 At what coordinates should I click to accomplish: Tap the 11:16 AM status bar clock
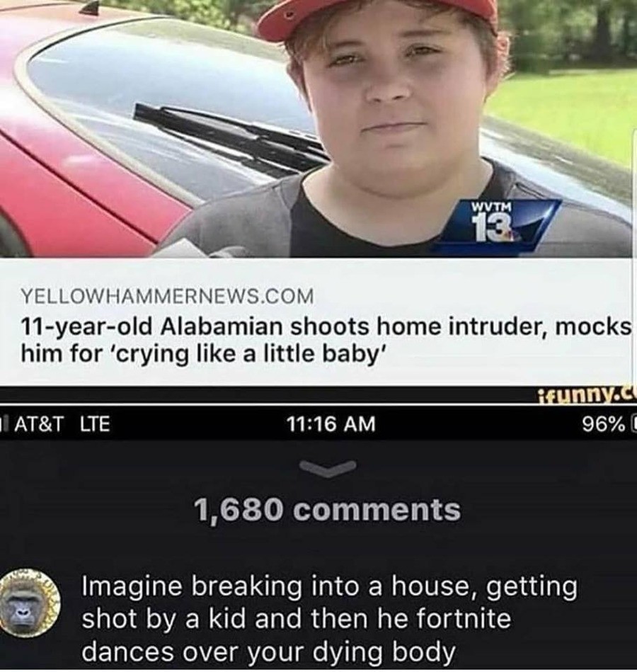[331, 424]
